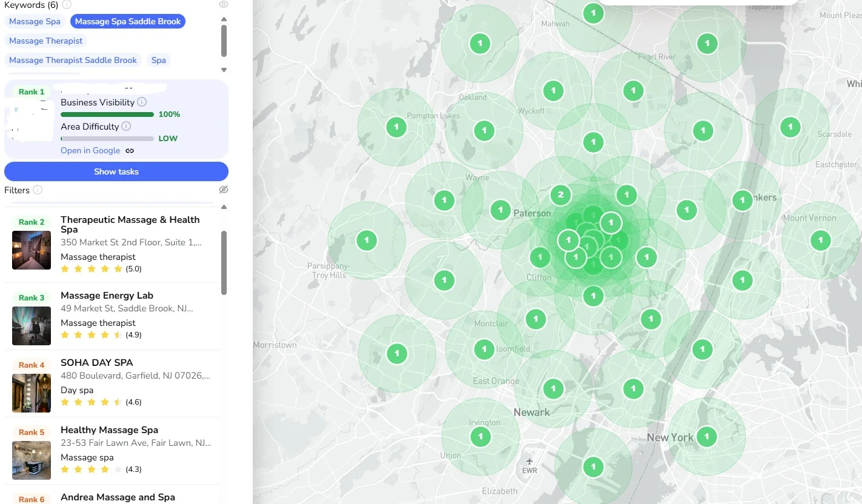Click the Business Visibility progress bar
Screen dimensions: 862x504
point(107,114)
